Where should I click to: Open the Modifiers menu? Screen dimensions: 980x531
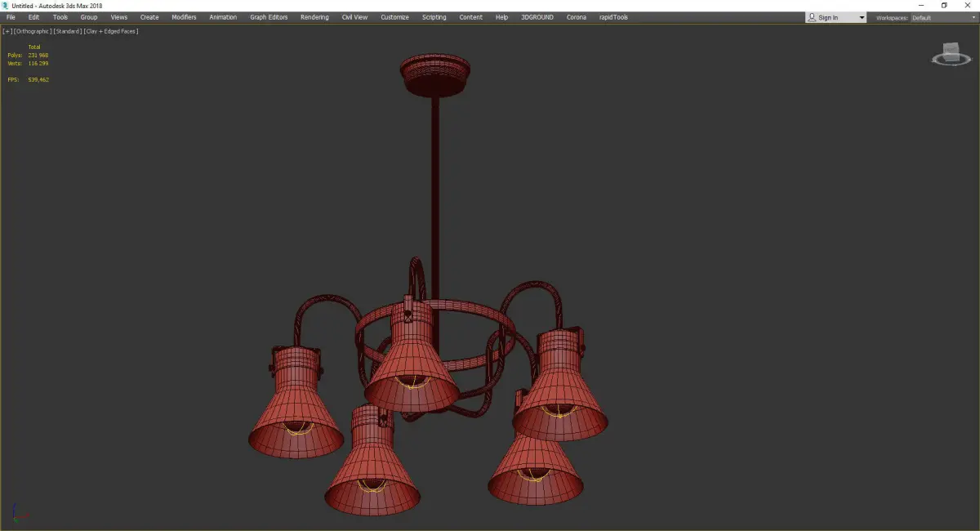click(184, 17)
